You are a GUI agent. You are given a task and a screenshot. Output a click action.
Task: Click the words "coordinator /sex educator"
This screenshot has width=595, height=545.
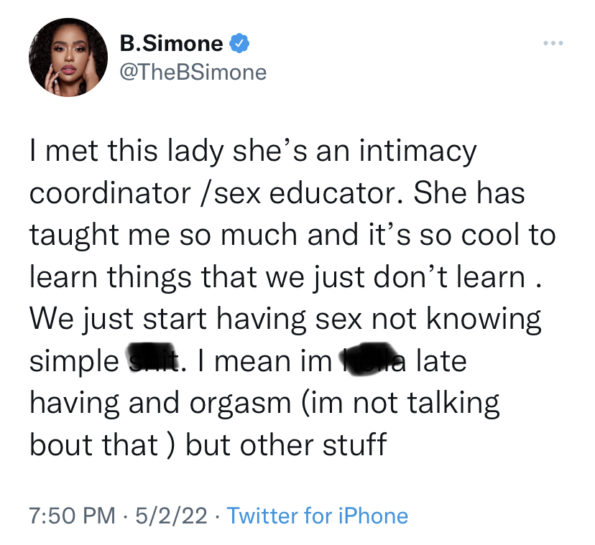[x=216, y=194]
